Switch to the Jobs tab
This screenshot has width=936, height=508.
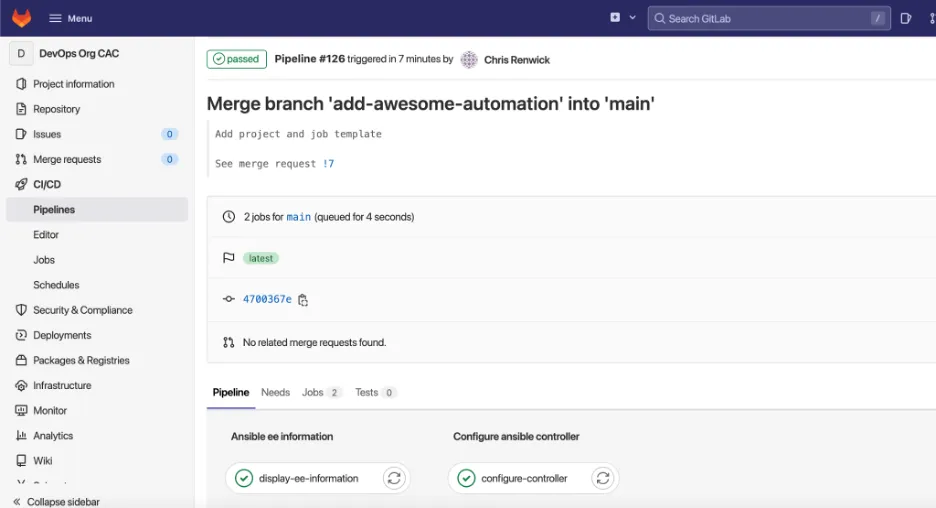tap(321, 392)
